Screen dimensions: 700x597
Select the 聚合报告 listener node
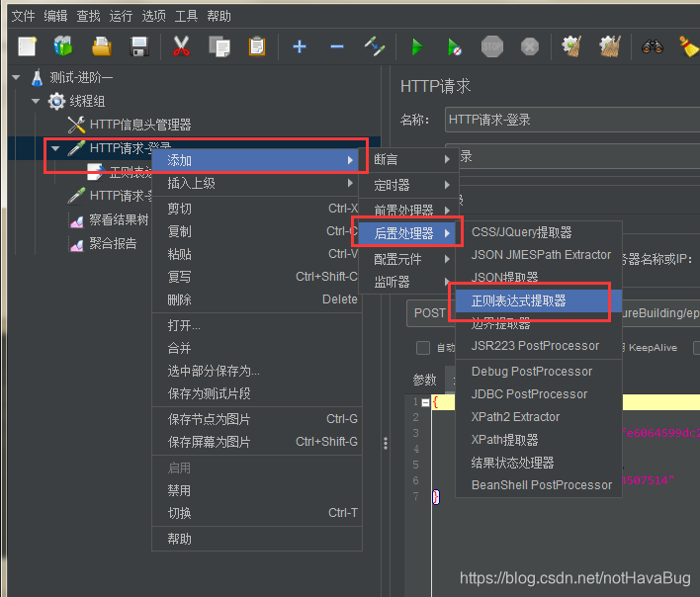[113, 243]
